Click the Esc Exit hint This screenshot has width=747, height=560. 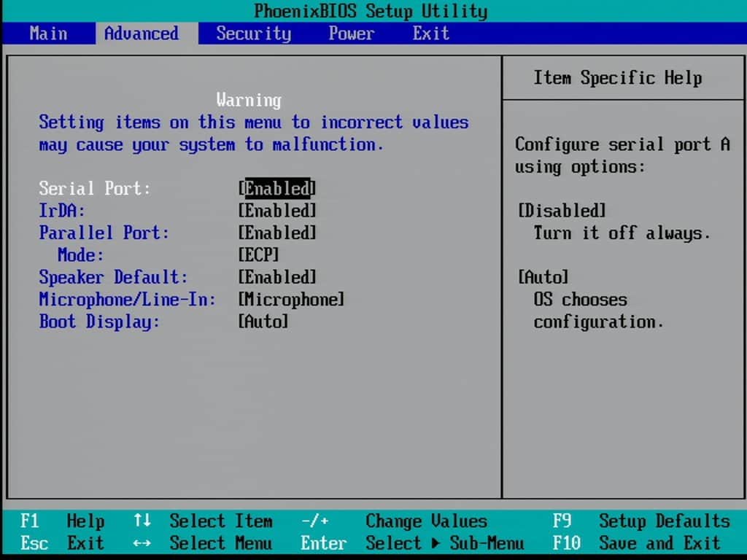pyautogui.click(x=63, y=542)
